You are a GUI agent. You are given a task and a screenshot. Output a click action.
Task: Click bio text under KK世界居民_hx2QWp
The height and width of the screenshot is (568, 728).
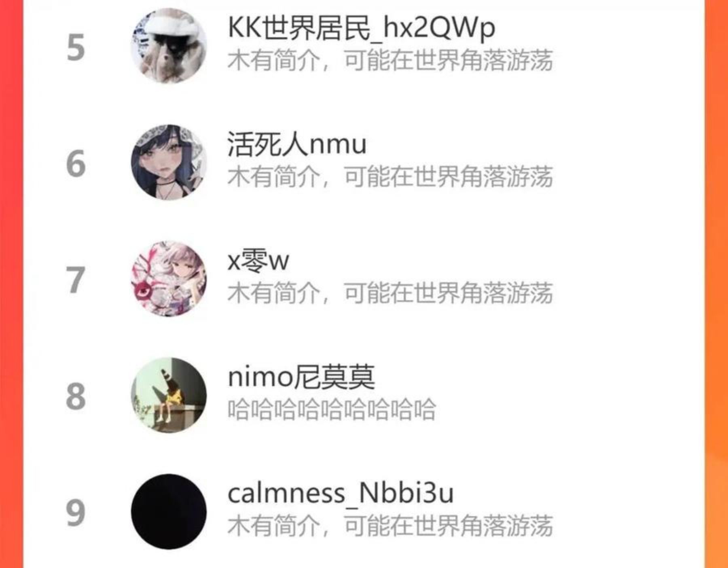point(390,60)
